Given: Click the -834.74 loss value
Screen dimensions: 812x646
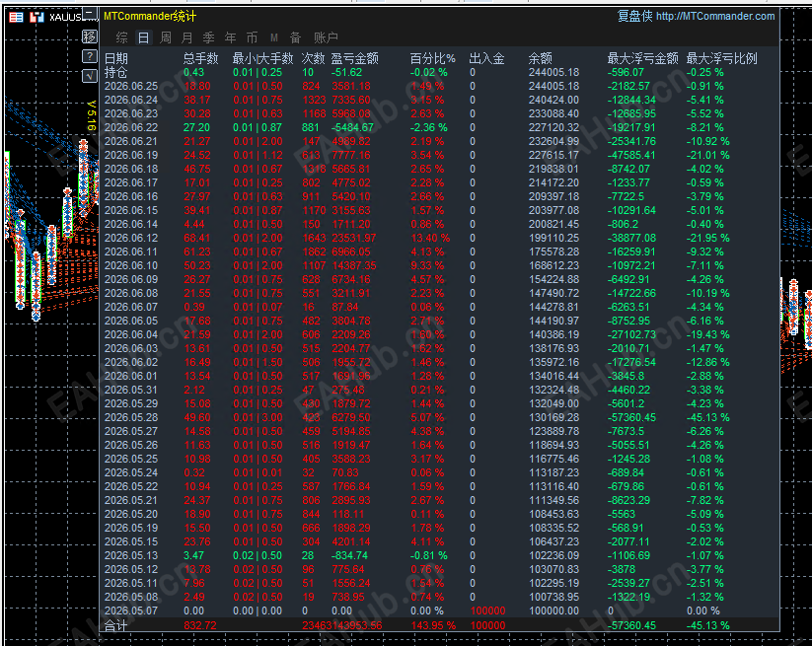Looking at the screenshot, I should 349,555.
